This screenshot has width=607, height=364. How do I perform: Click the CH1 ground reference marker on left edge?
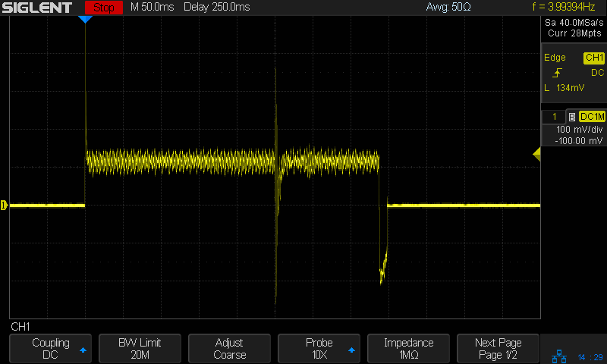click(4, 205)
